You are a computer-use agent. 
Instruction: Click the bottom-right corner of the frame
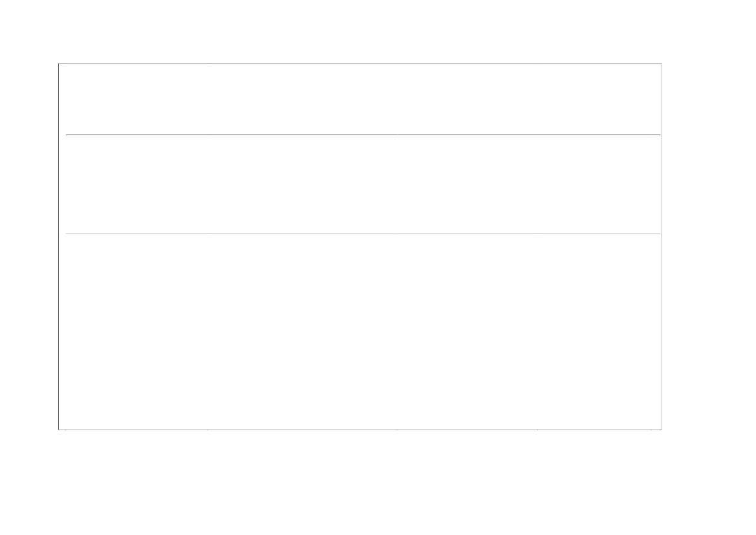pyautogui.click(x=662, y=430)
